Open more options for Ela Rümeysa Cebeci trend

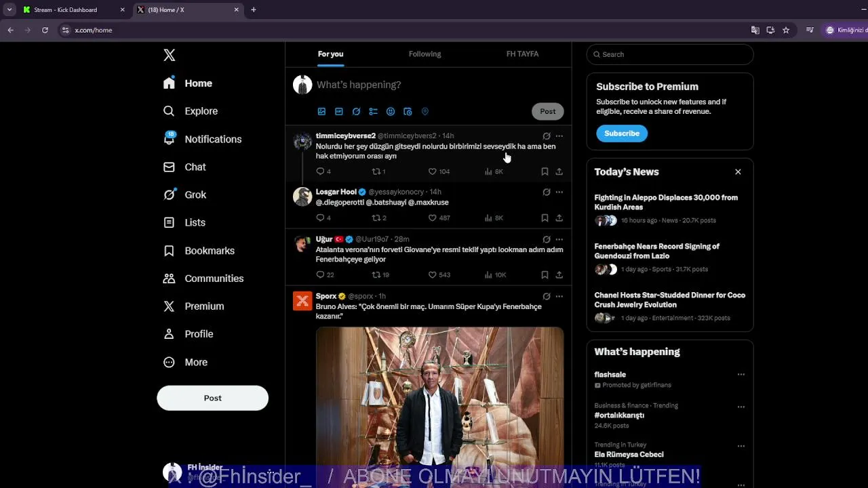[x=741, y=447]
